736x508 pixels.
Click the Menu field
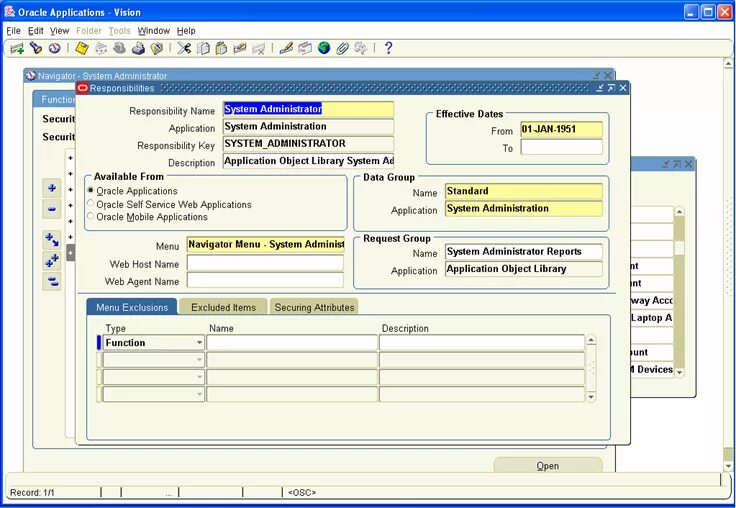point(265,245)
